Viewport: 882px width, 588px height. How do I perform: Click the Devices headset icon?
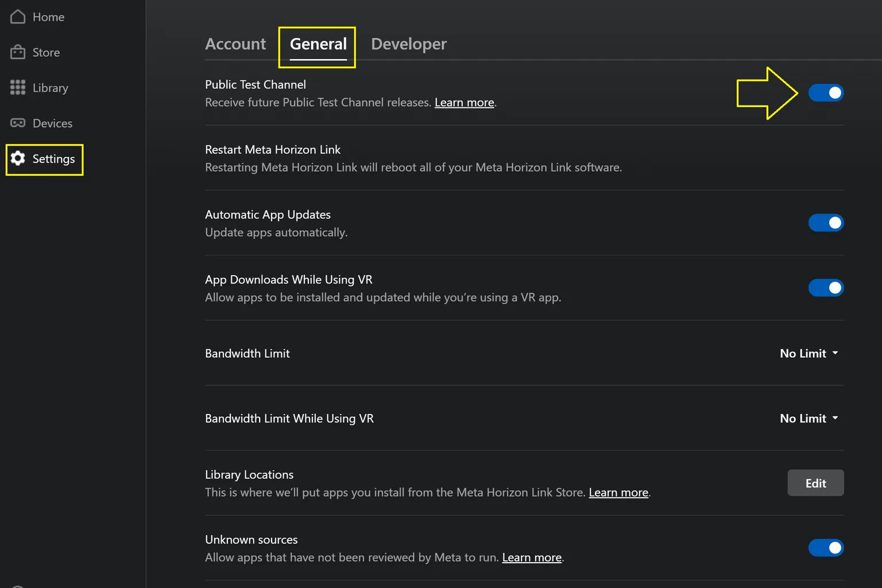tap(18, 123)
